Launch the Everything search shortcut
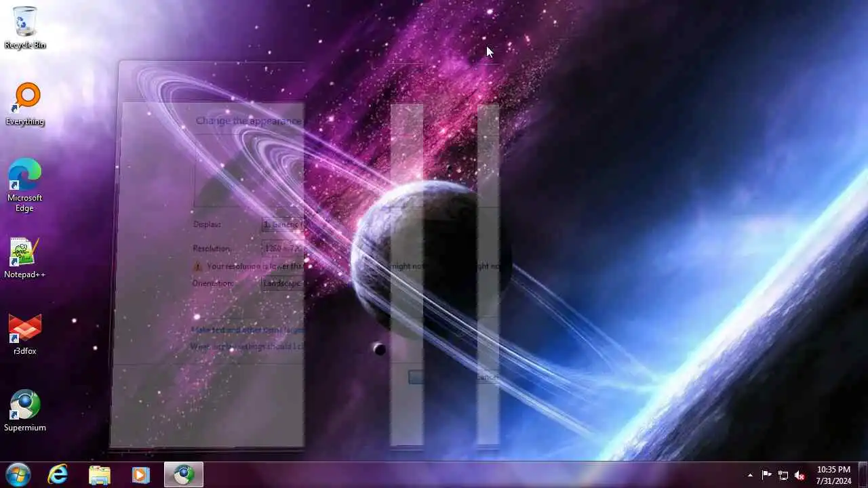The image size is (868, 488). tap(25, 104)
